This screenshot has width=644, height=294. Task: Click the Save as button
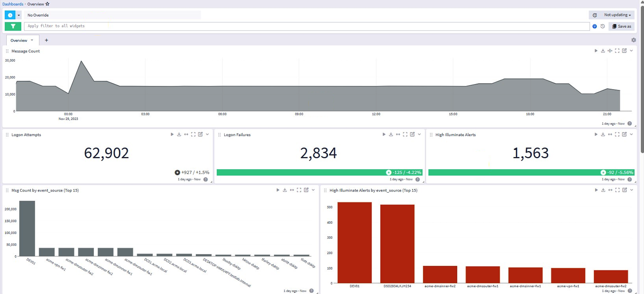622,26
